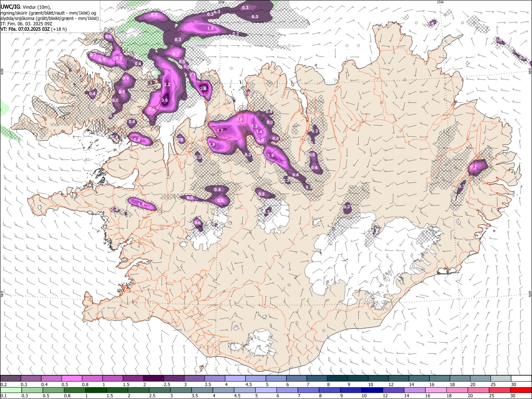Click the validity time line 'VT: Fös. 07.03.2025 03Z'
Screen dimensions: 532x399
25,29
